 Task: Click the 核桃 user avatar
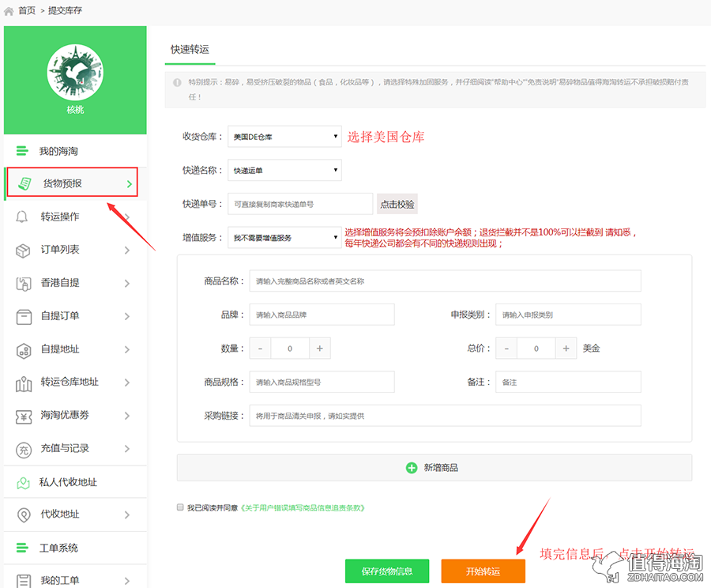tap(75, 72)
